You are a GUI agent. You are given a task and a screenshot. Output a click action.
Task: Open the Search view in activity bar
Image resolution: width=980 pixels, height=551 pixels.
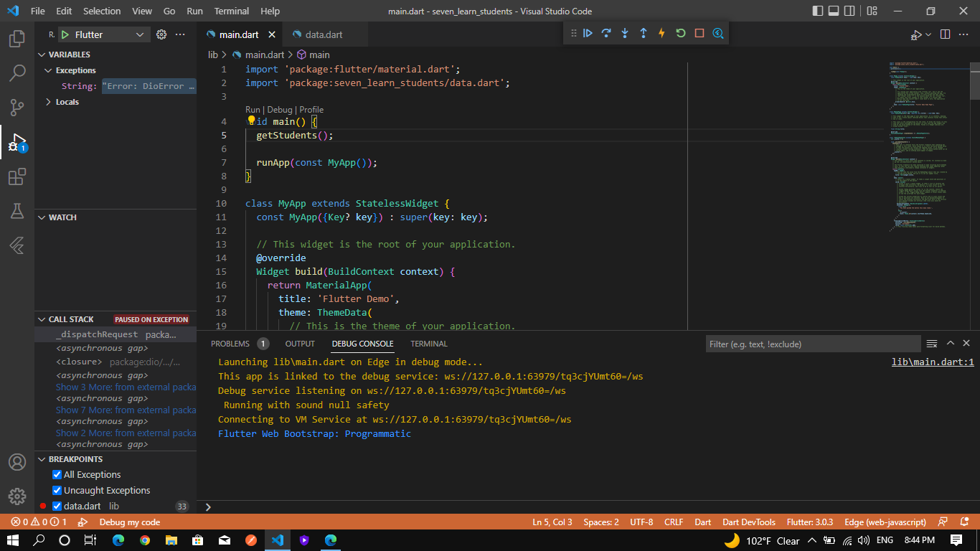tap(17, 73)
